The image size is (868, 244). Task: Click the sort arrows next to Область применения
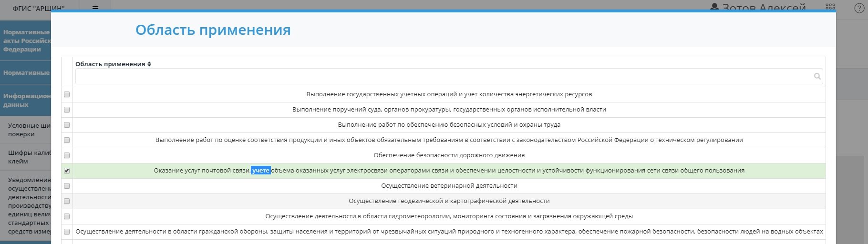point(149,64)
